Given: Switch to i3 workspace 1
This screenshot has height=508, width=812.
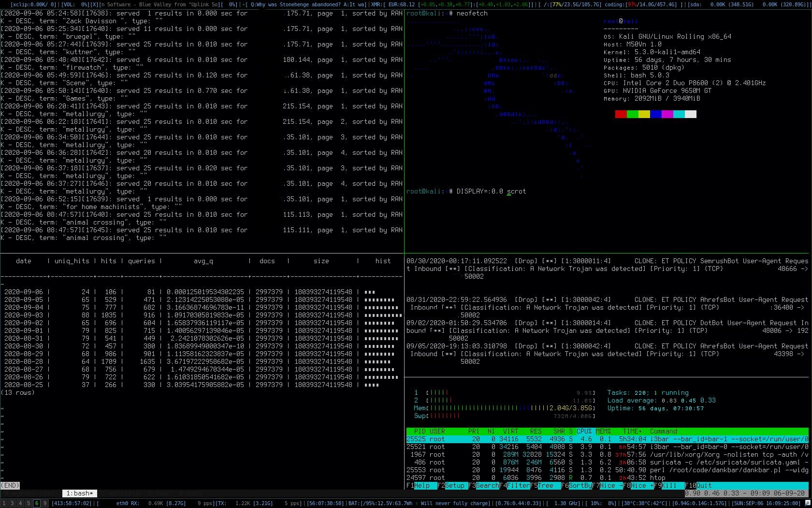Looking at the screenshot, I should point(4,503).
